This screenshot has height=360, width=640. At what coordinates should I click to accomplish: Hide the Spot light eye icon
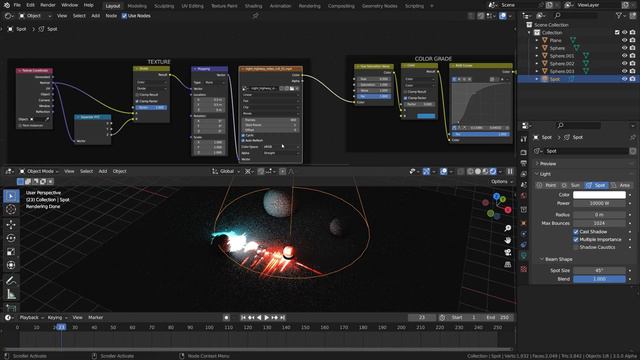pyautogui.click(x=624, y=79)
